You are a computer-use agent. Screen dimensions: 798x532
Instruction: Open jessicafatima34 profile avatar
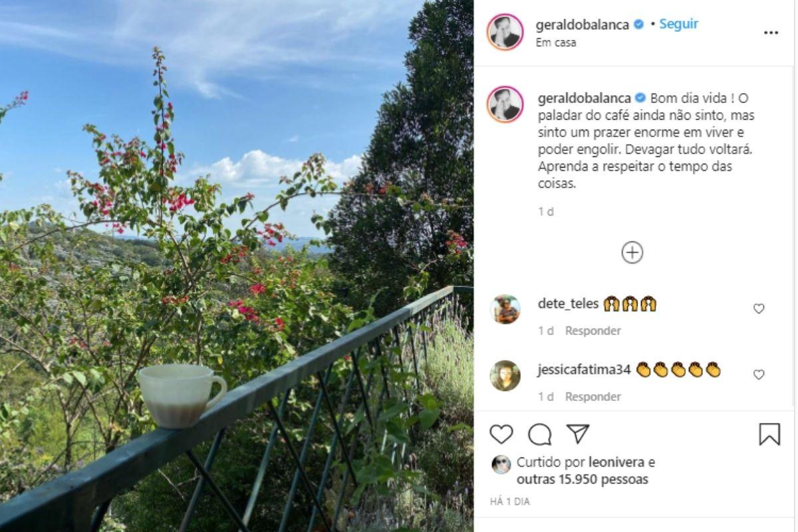click(505, 376)
